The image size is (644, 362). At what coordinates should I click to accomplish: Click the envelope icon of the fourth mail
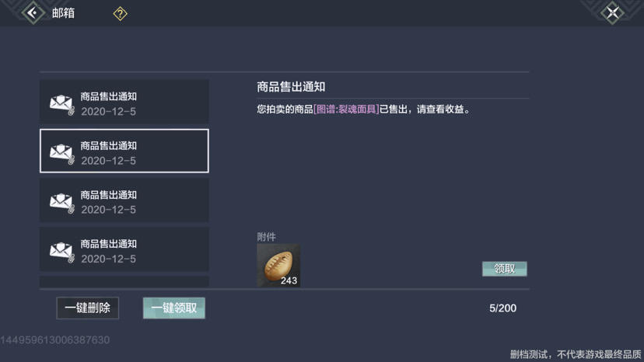62,251
